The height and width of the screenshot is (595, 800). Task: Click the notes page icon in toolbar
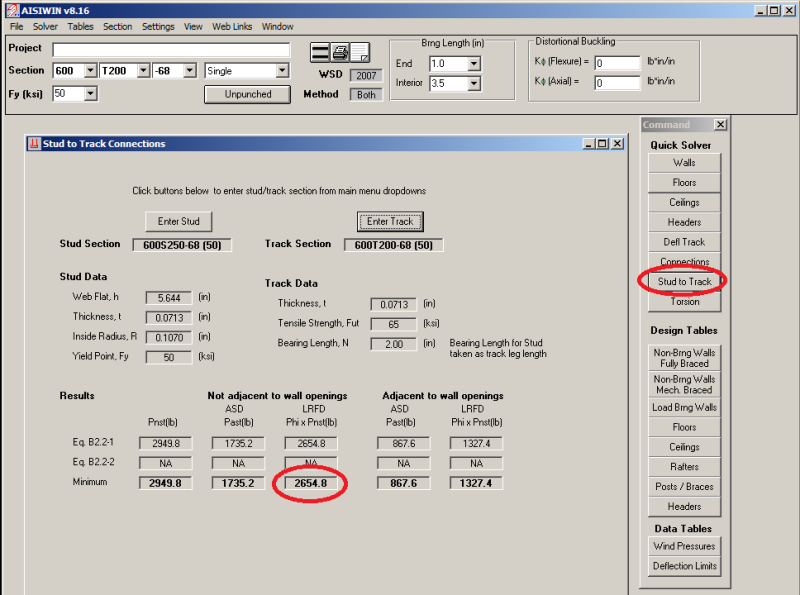tap(360, 53)
